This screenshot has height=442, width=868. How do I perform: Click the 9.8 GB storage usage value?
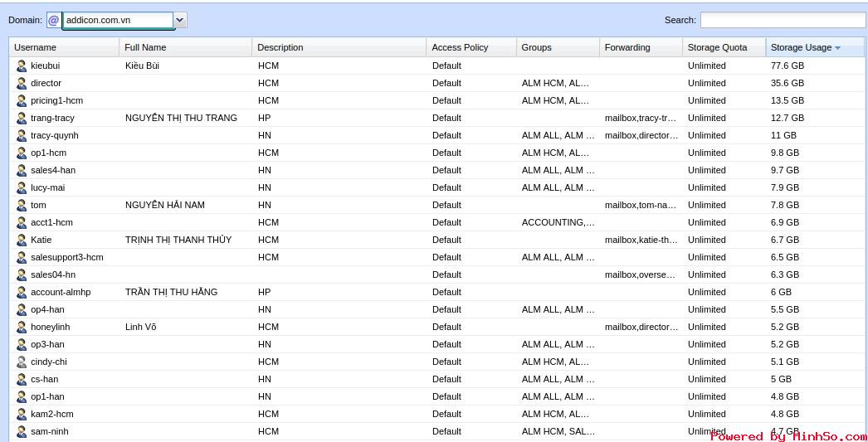click(785, 153)
